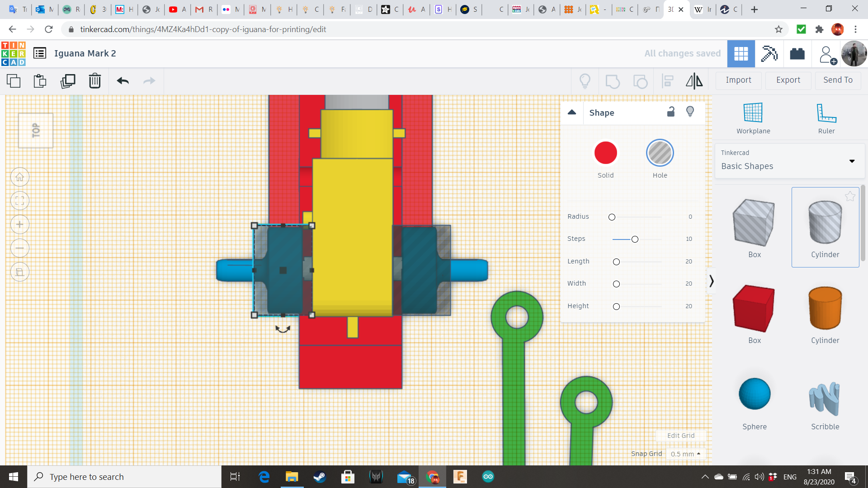Delete selection with the trash icon
Image resolution: width=868 pixels, height=488 pixels.
click(94, 81)
